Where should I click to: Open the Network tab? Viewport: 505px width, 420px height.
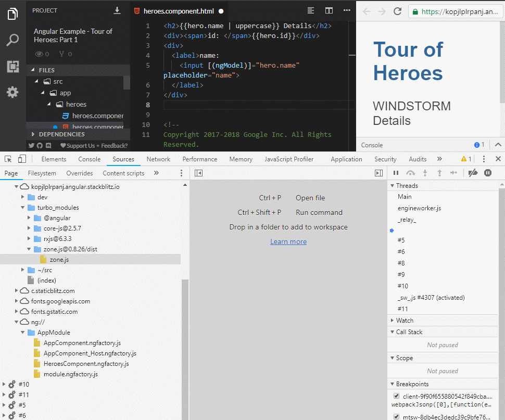click(x=158, y=159)
